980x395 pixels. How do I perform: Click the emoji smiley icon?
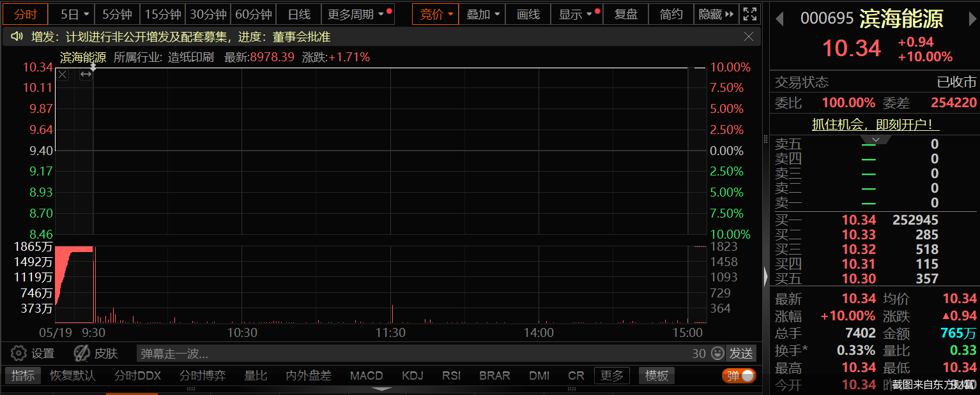717,353
